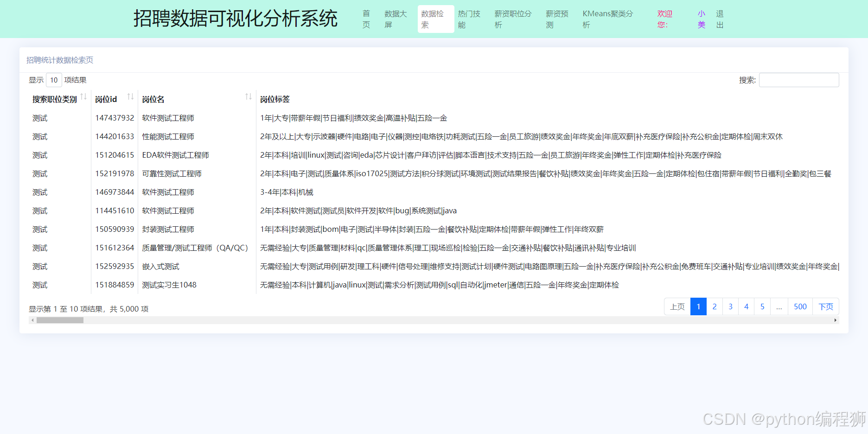Sort the 搜索职位类别 column

coord(84,97)
